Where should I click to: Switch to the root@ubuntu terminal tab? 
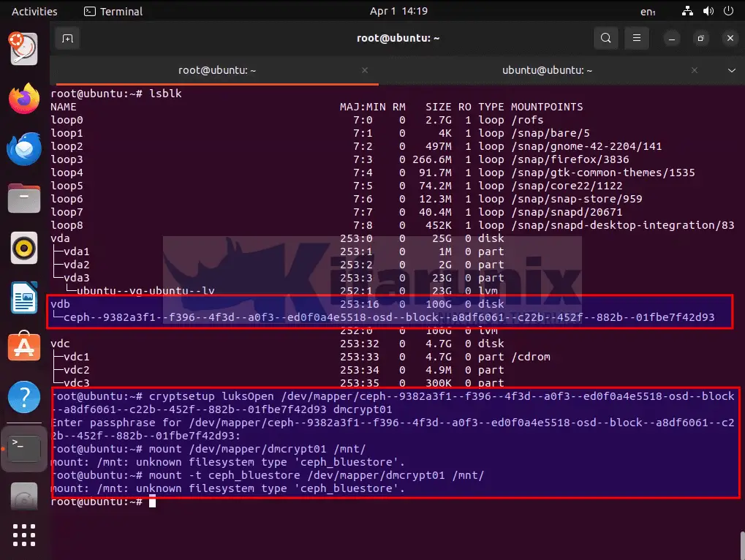tap(216, 70)
